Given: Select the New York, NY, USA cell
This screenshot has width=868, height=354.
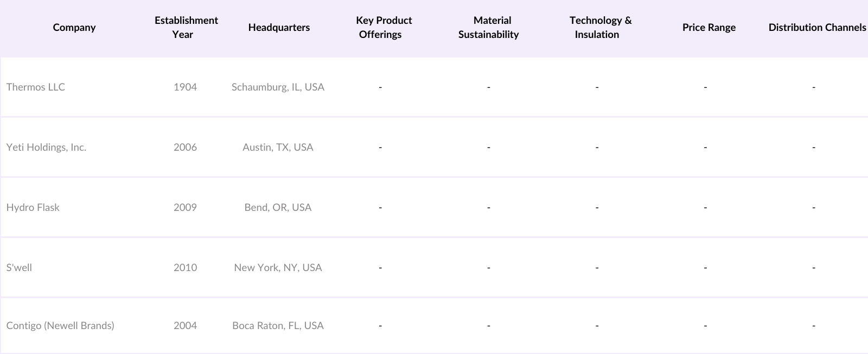Looking at the screenshot, I should (x=278, y=268).
